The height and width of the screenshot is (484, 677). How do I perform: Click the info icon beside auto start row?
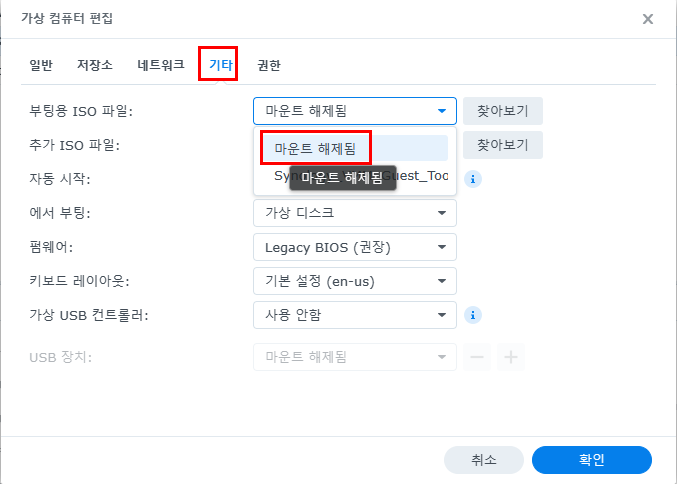(473, 179)
